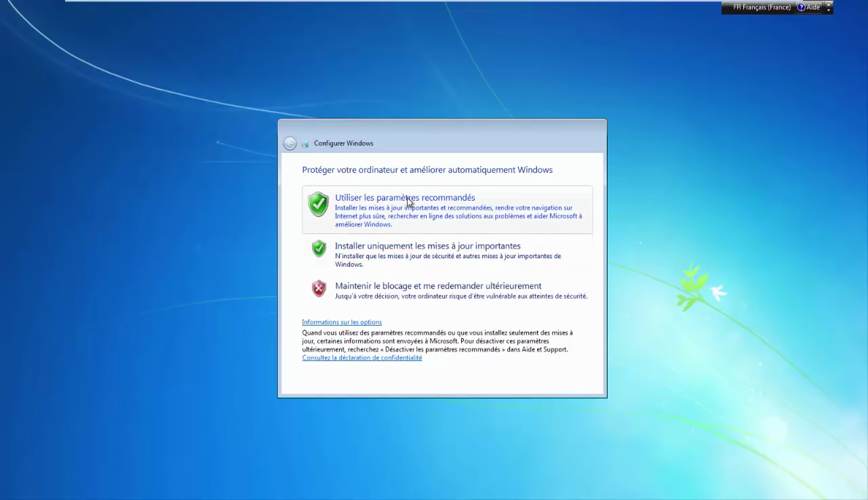Screen dimensions: 868x500
Task: Open "Consultez la déclaration de confidentialité" link
Action: point(361,358)
